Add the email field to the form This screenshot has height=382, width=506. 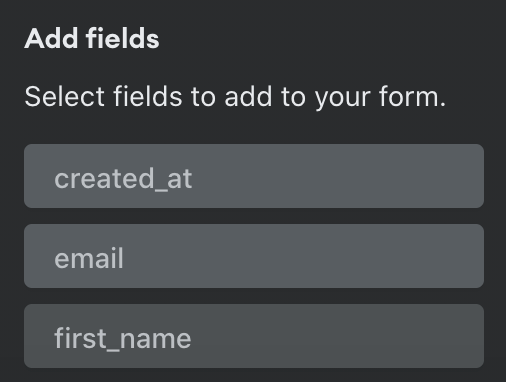click(254, 256)
